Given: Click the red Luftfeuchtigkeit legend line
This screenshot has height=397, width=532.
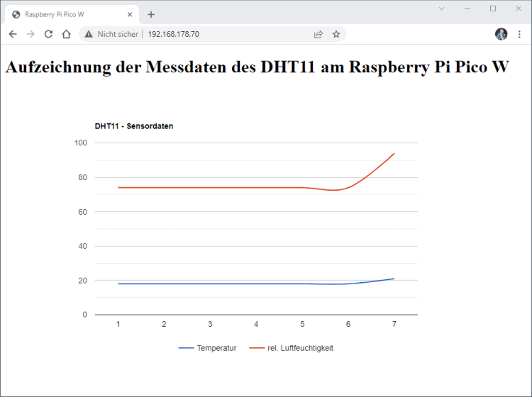Looking at the screenshot, I should (257, 348).
